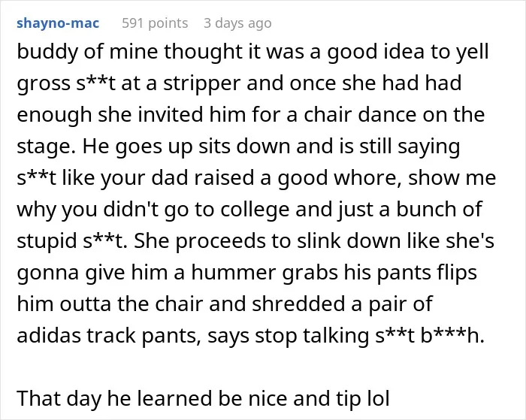The width and height of the screenshot is (526, 420).
Task: Click the phrase chair dance in the comment
Action: (360, 114)
